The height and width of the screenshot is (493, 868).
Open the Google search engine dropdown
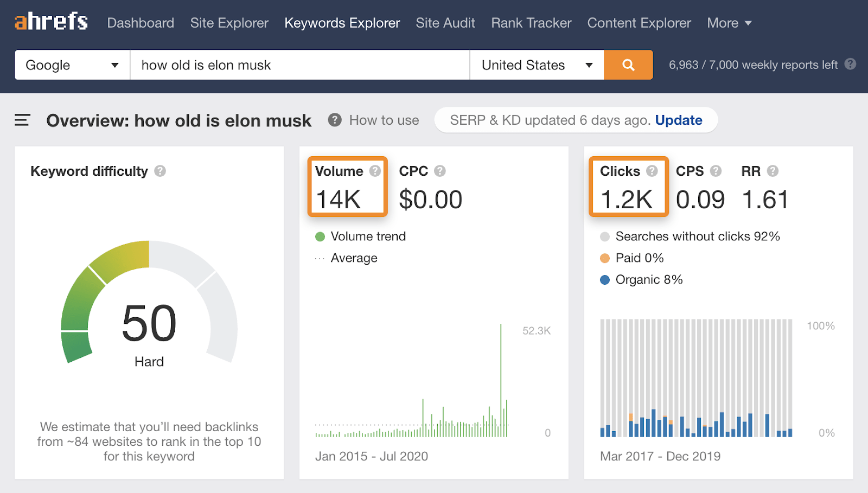[71, 65]
